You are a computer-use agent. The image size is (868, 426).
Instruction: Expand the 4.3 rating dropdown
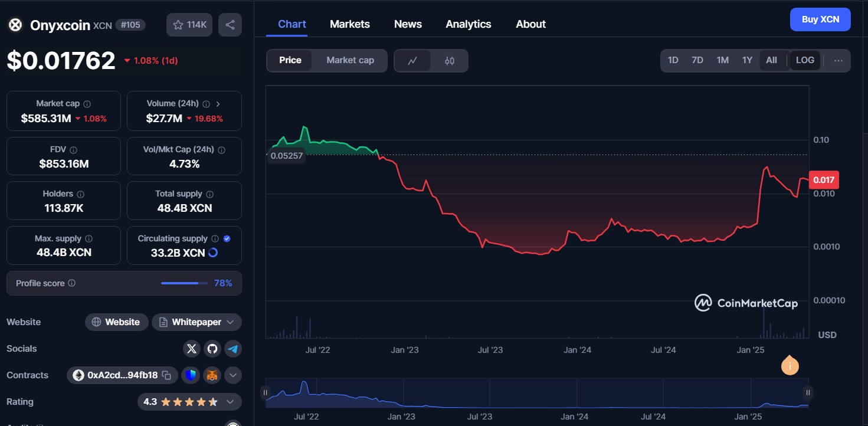(x=230, y=402)
